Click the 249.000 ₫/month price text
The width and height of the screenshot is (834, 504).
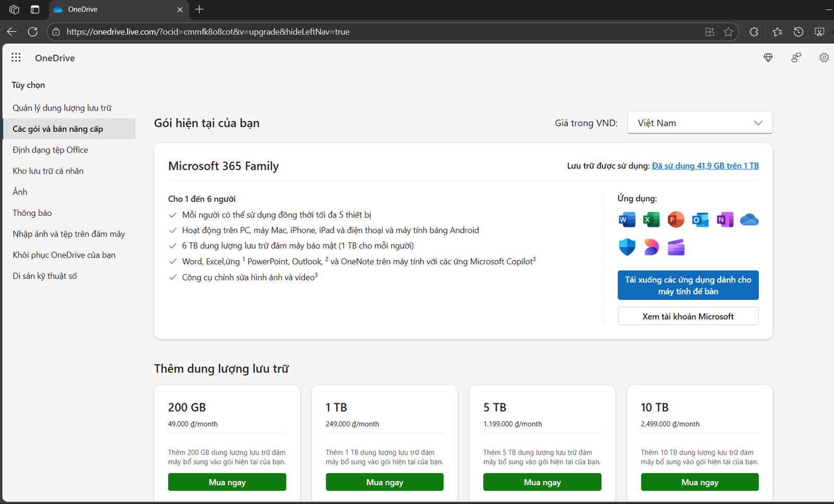pos(352,424)
